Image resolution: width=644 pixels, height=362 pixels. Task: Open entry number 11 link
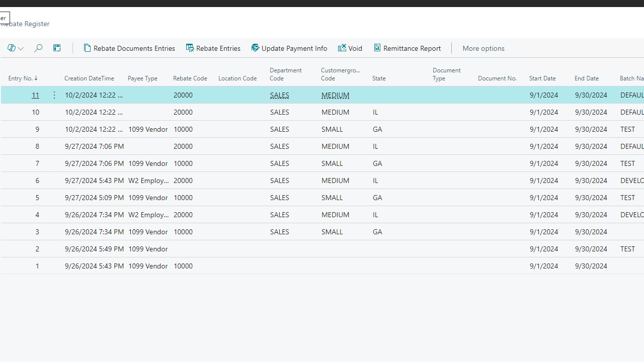click(35, 95)
